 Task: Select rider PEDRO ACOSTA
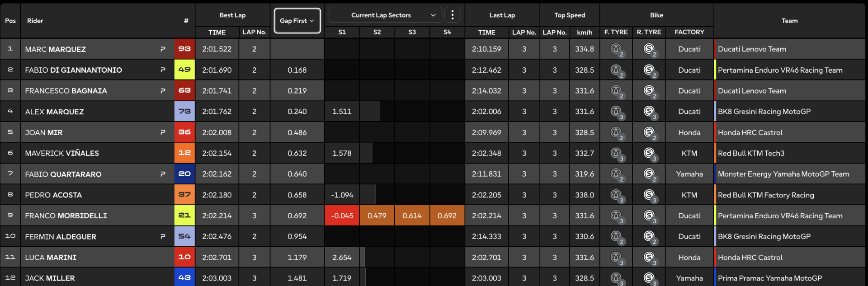pyautogui.click(x=53, y=195)
